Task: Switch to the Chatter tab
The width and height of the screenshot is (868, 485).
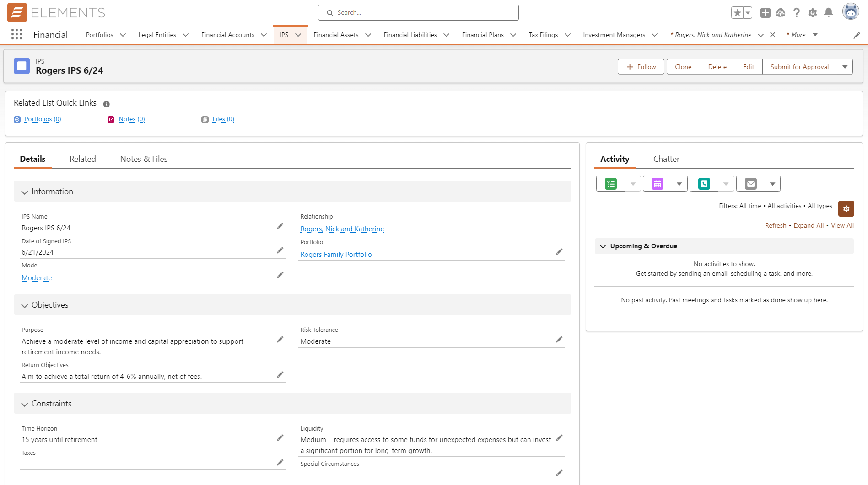Action: pos(666,159)
